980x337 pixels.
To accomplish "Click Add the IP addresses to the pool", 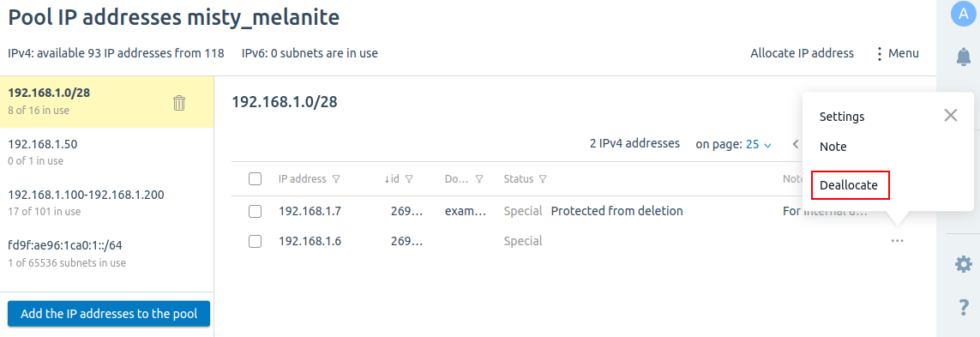I will pos(109,314).
